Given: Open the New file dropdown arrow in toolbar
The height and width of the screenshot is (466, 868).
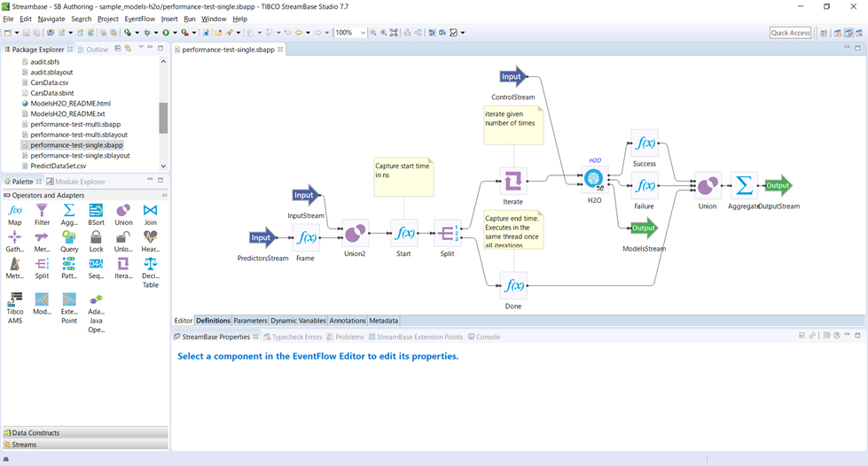Looking at the screenshot, I should point(17,33).
